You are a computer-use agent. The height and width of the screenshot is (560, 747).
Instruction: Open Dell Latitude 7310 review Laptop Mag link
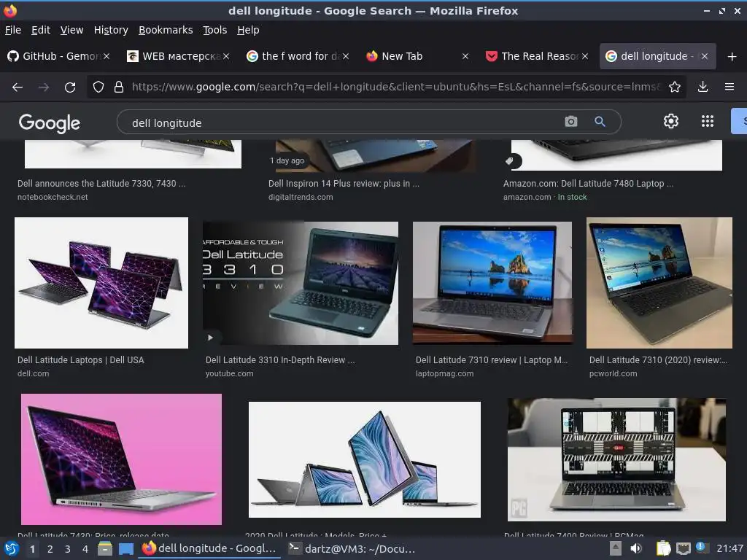click(x=492, y=360)
